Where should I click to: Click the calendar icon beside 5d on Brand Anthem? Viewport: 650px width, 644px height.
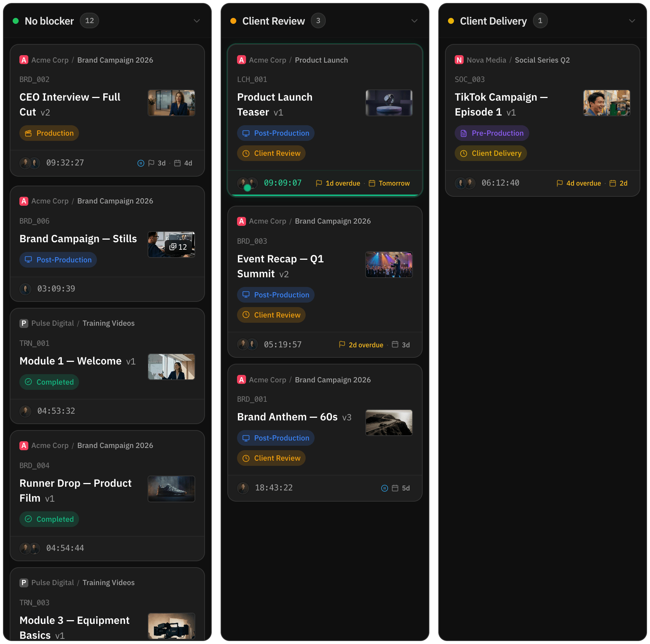(x=395, y=488)
